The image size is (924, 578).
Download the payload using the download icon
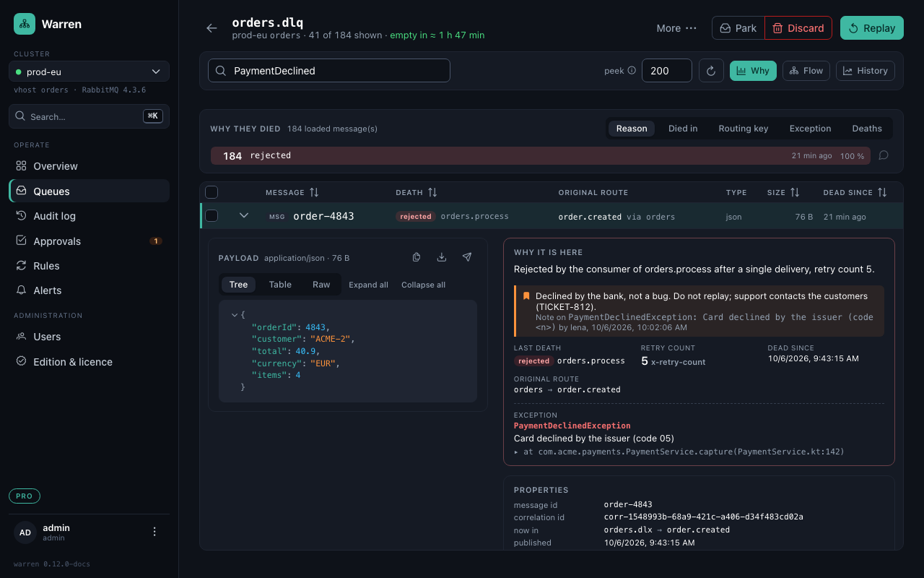tap(442, 257)
